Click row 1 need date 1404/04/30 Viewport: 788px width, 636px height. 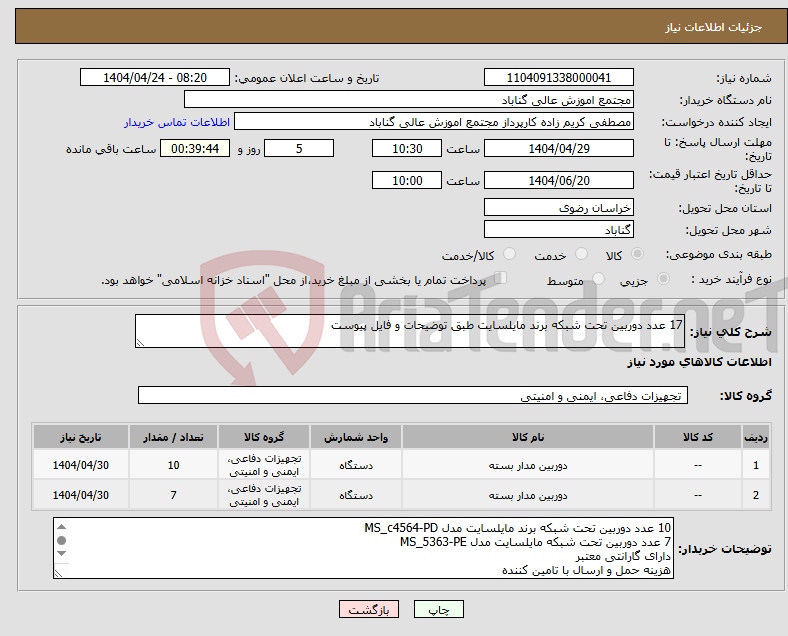click(x=80, y=465)
